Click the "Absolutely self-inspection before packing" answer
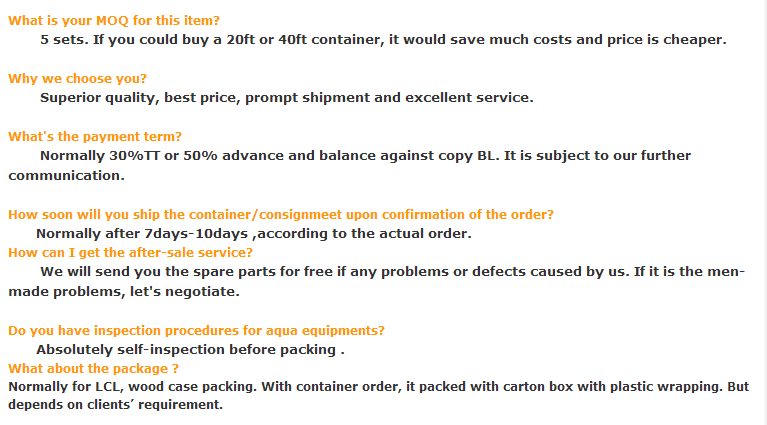 (190, 350)
